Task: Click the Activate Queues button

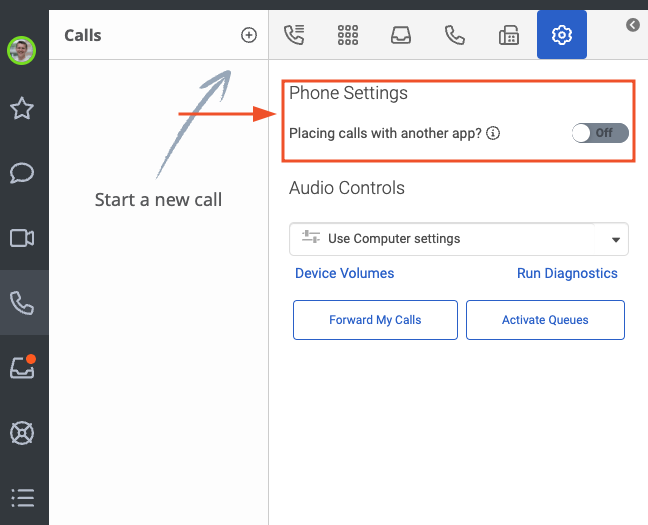Action: tap(545, 320)
